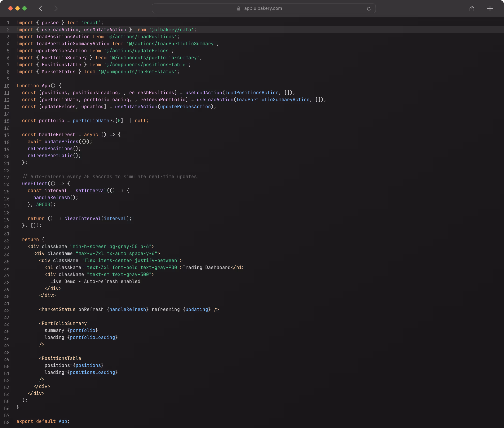Click the handleRefresh constant declaration
Screen dimensions: 504x428
click(x=57, y=135)
